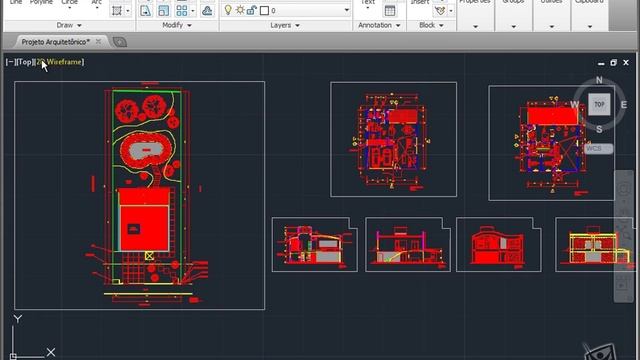Click the red facade elevation sheet
The height and width of the screenshot is (360, 640).
coord(499,244)
